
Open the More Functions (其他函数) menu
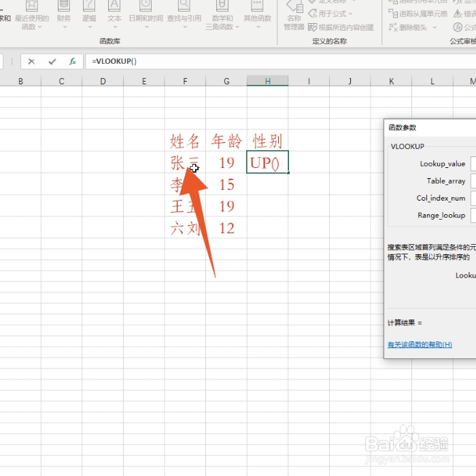pos(258,15)
